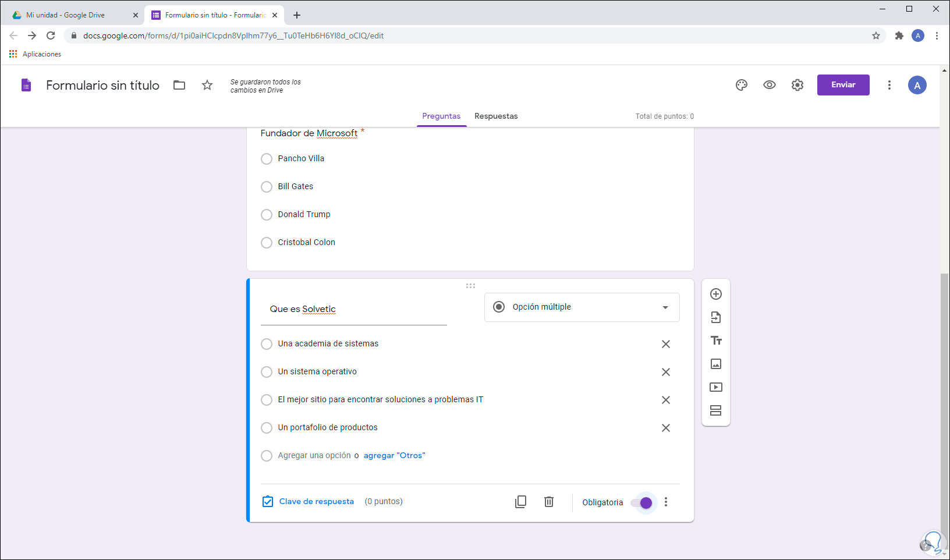Viewport: 950px width, 560px height.
Task: Reload the current page
Action: pos(51,36)
